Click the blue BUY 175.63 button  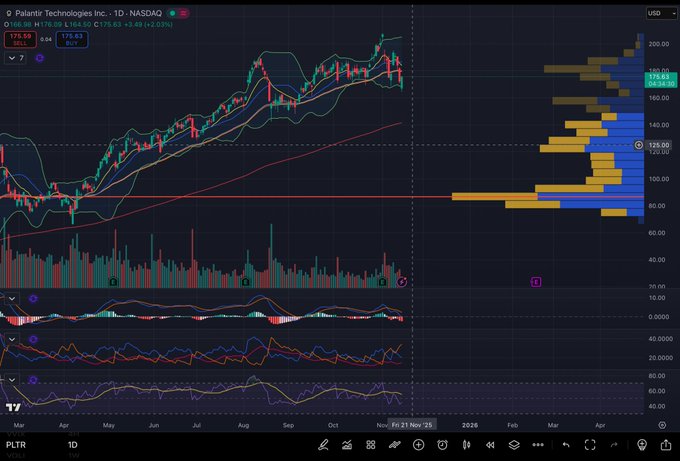coord(72,39)
